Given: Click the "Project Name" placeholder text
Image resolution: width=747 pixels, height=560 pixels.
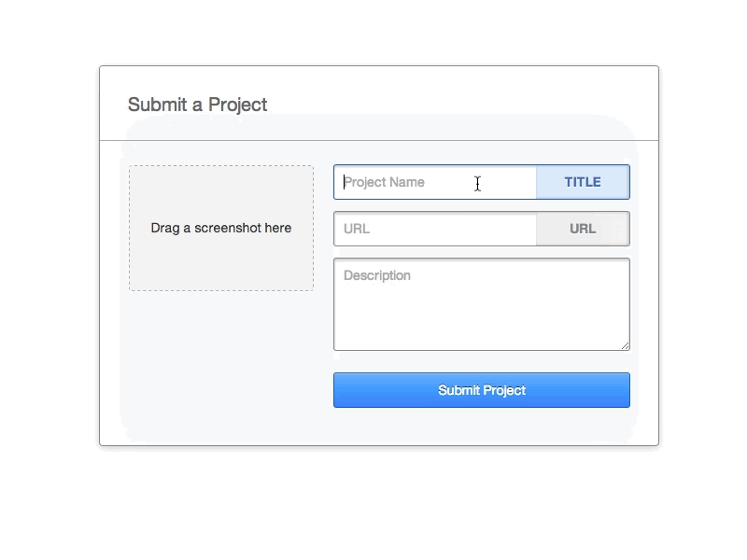Looking at the screenshot, I should pyautogui.click(x=385, y=182).
